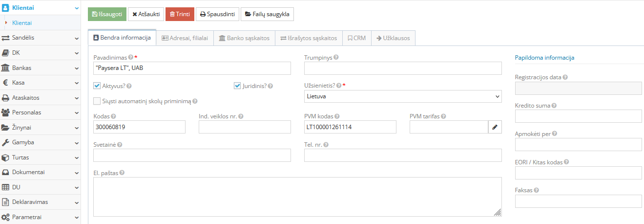Open the Užsienietis country dropdown
The image size is (644, 224).
(402, 96)
